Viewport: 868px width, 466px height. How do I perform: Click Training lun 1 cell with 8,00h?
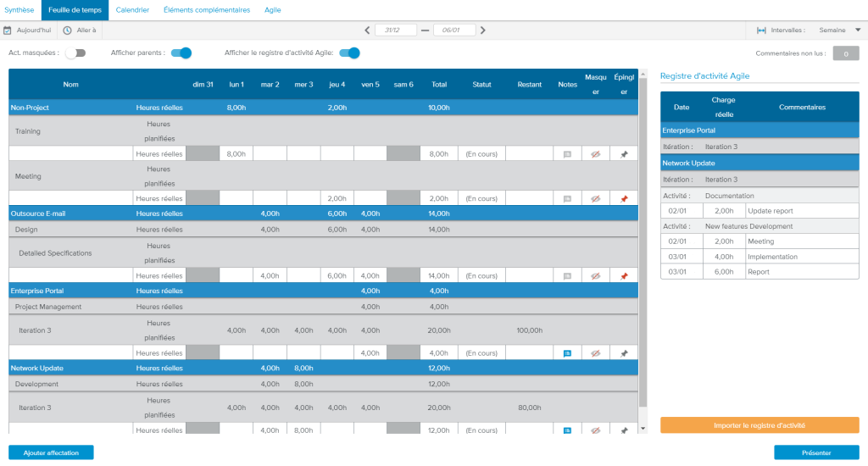236,154
